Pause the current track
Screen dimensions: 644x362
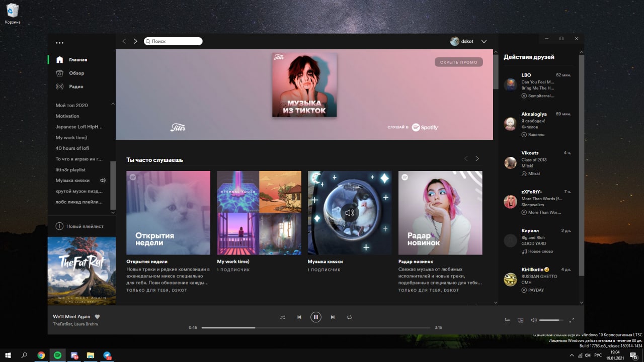click(x=315, y=317)
